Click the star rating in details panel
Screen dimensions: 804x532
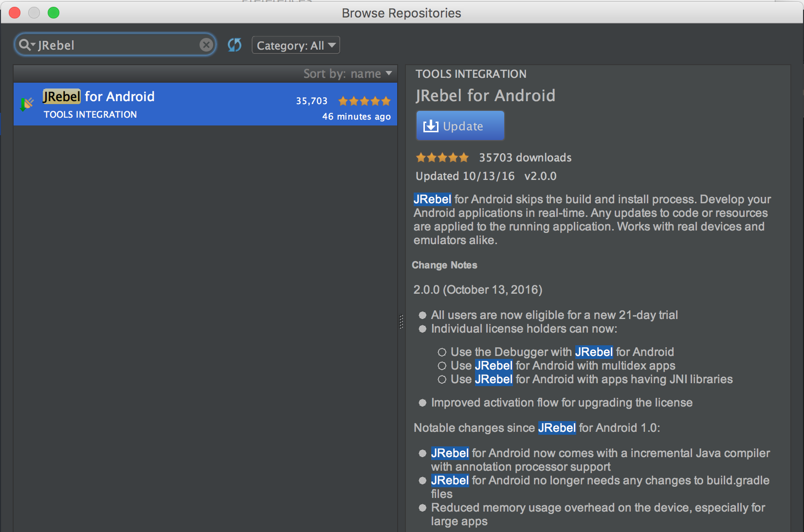(x=442, y=158)
